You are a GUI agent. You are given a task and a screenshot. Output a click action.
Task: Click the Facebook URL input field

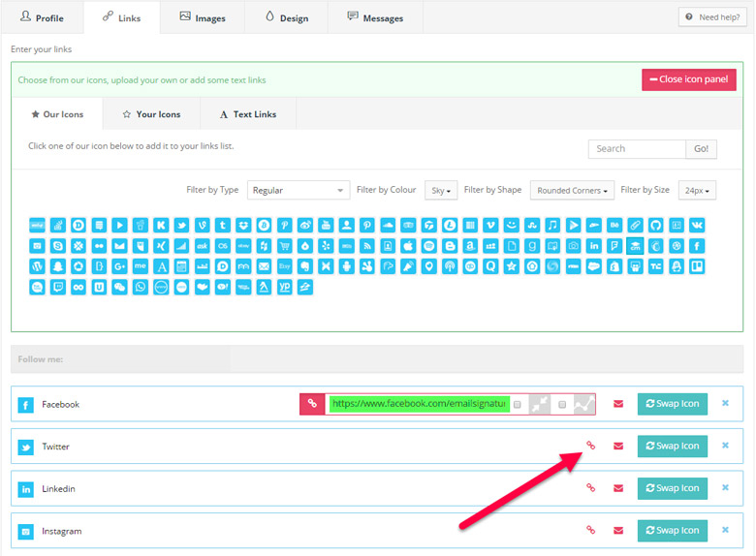(419, 404)
